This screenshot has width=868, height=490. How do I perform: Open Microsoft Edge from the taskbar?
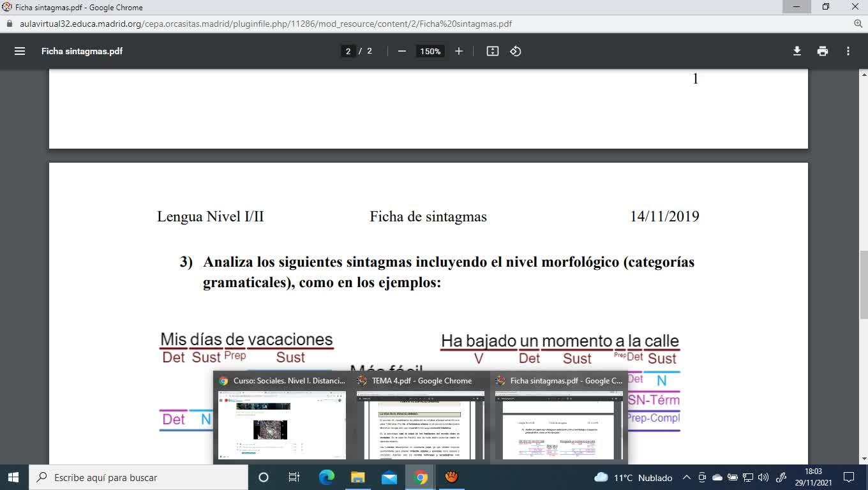point(326,477)
